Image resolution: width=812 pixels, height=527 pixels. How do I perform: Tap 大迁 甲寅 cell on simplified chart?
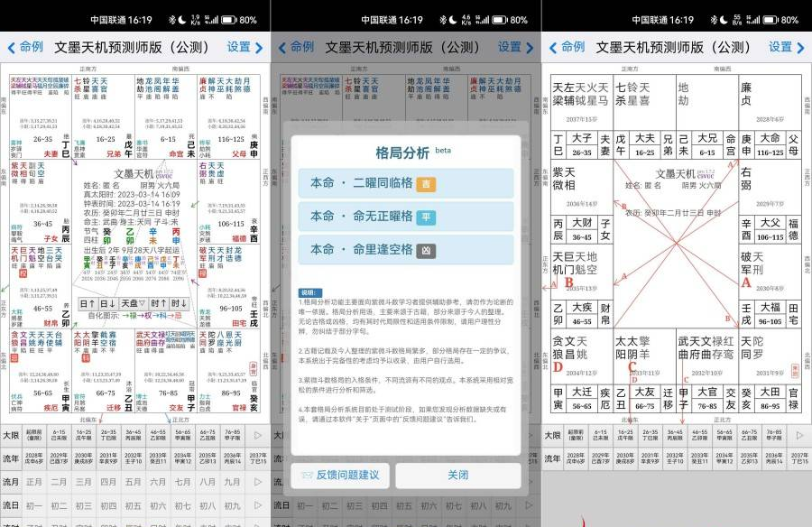[x=582, y=399]
